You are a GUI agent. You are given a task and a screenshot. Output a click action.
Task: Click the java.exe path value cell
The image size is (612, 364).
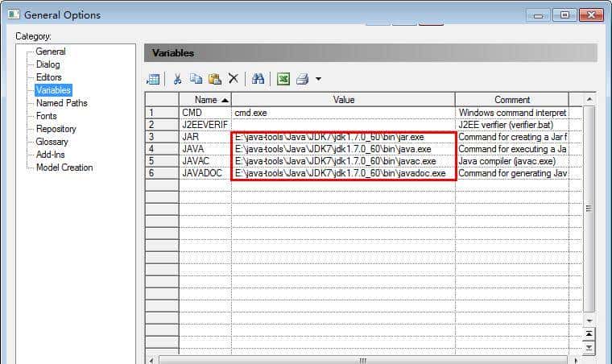(x=344, y=149)
